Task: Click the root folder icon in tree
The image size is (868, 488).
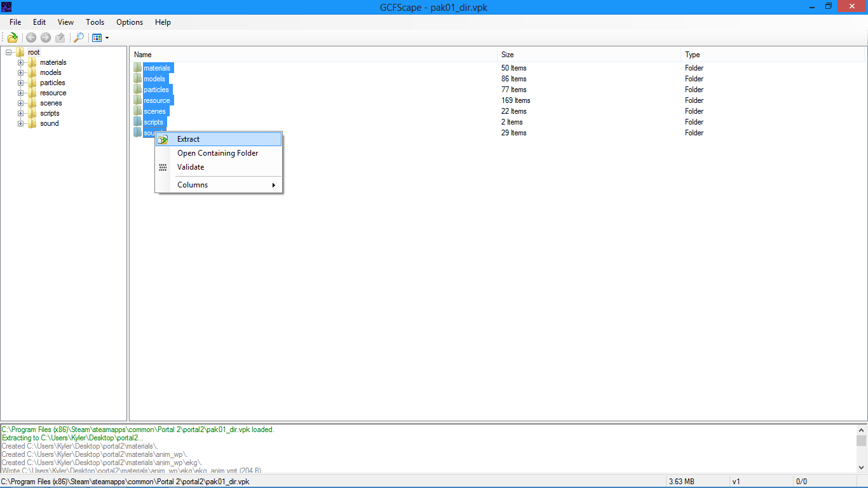Action: [20, 52]
